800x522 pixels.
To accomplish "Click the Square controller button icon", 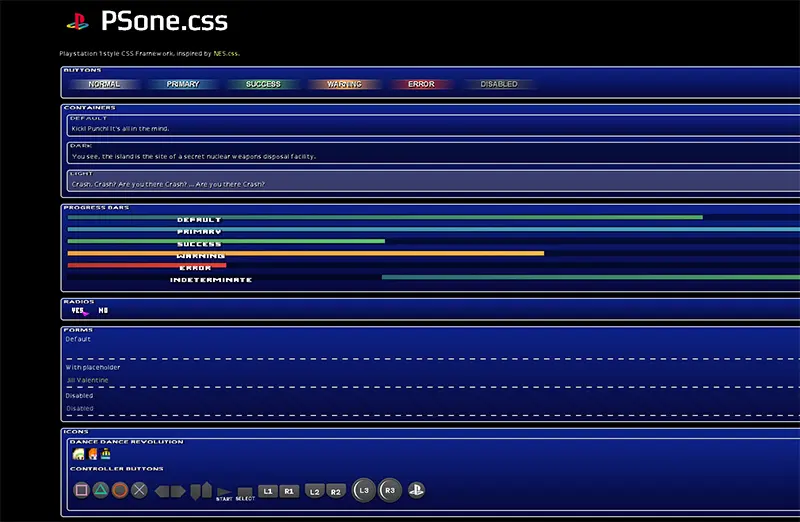I will coord(81,490).
